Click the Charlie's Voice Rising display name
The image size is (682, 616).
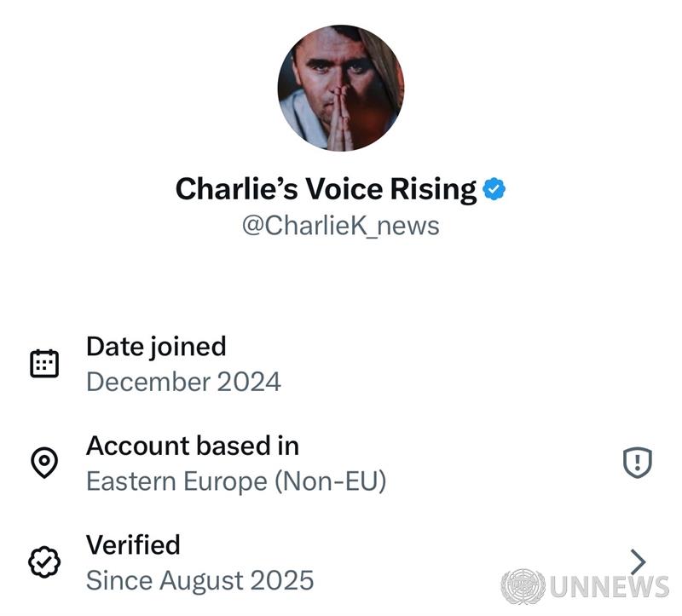pyautogui.click(x=326, y=189)
